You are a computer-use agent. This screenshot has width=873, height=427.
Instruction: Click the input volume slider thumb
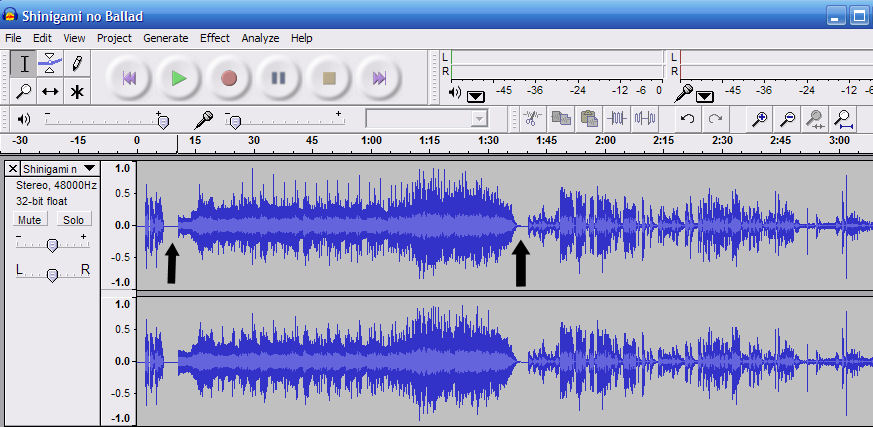coord(235,122)
